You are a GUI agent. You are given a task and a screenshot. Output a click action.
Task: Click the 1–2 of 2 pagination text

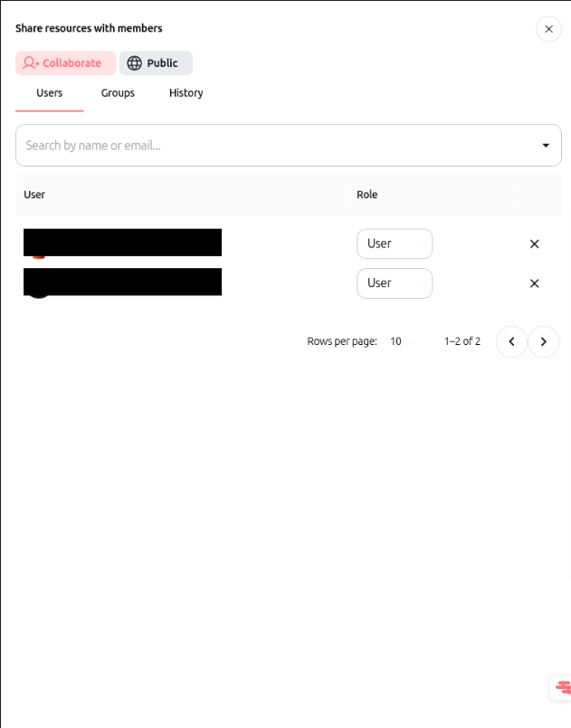pos(462,341)
